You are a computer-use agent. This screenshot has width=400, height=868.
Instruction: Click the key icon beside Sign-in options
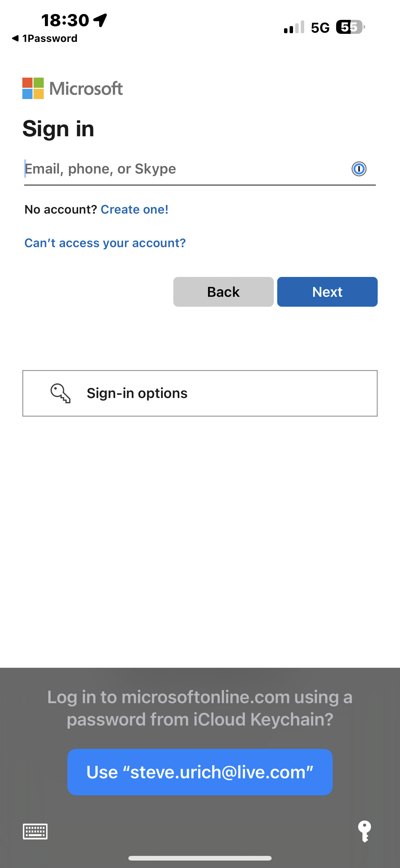pyautogui.click(x=60, y=393)
